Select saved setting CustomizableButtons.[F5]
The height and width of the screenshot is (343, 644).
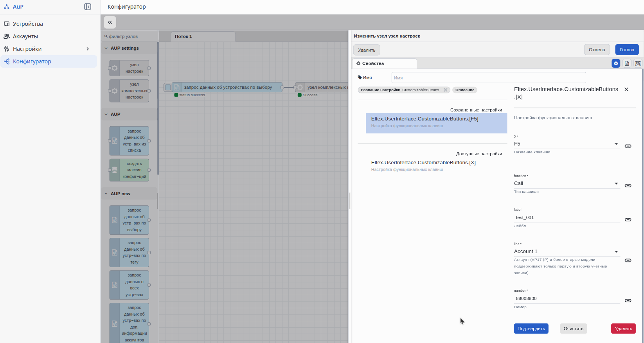pyautogui.click(x=437, y=123)
